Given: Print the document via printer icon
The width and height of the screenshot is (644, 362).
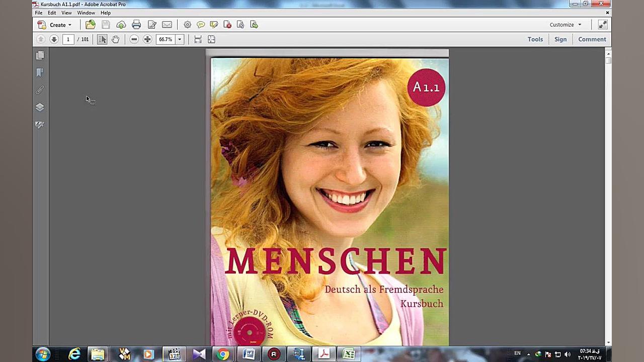Looking at the screenshot, I should click(x=136, y=25).
